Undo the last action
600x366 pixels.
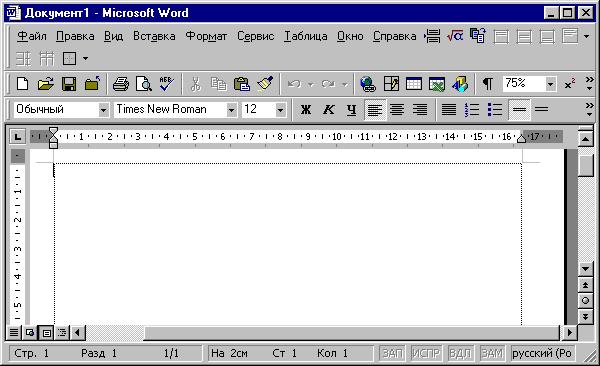pos(295,83)
